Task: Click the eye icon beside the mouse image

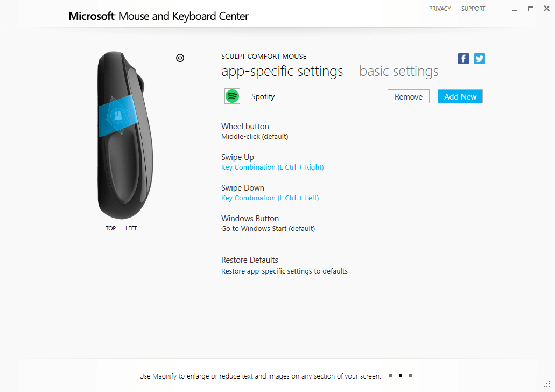Action: (180, 58)
